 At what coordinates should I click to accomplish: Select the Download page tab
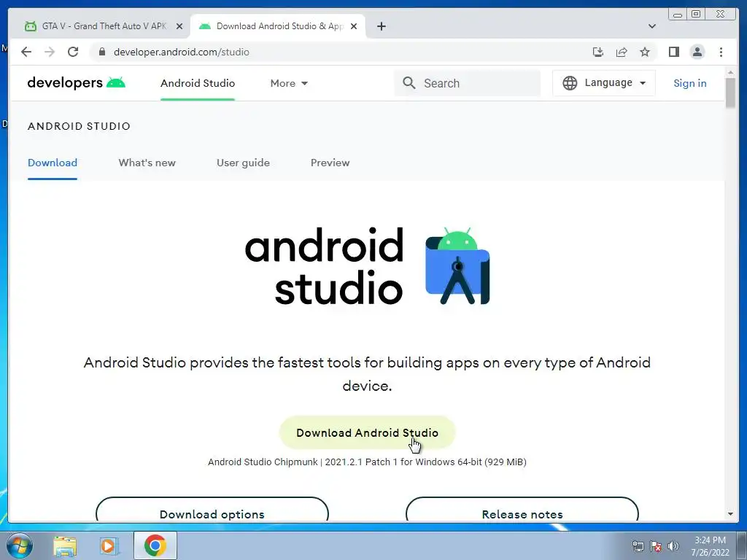[53, 163]
